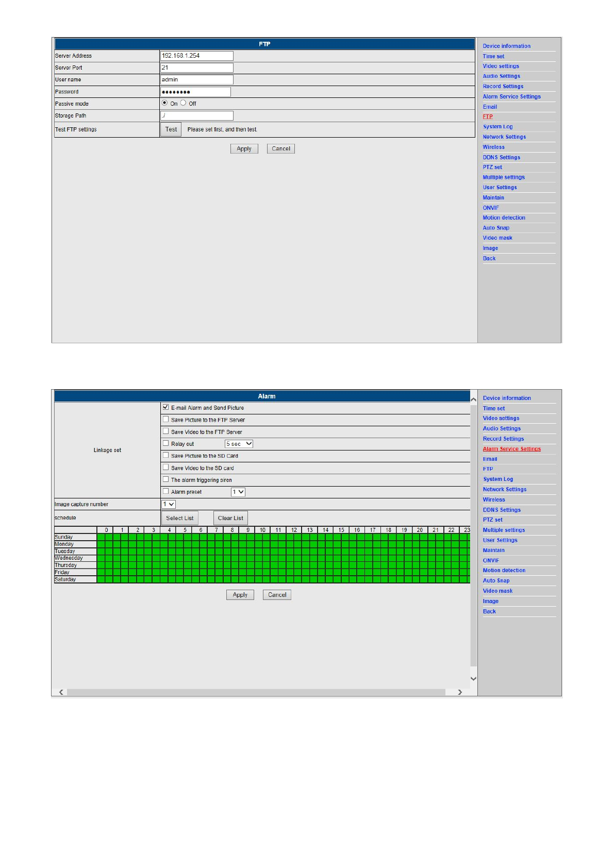Viewport: 614px width, 868px height.
Task: Open Network Settings in FTP page sidebar
Action: point(504,137)
